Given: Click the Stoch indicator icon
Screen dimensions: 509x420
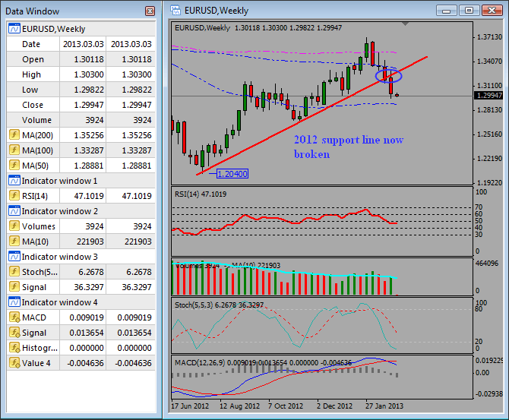Looking at the screenshot, I should [14, 271].
